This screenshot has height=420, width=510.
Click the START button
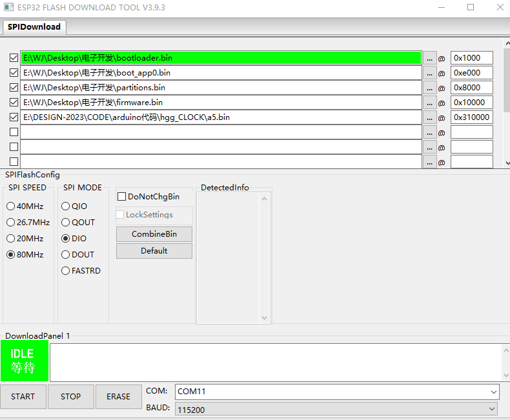[x=23, y=397]
